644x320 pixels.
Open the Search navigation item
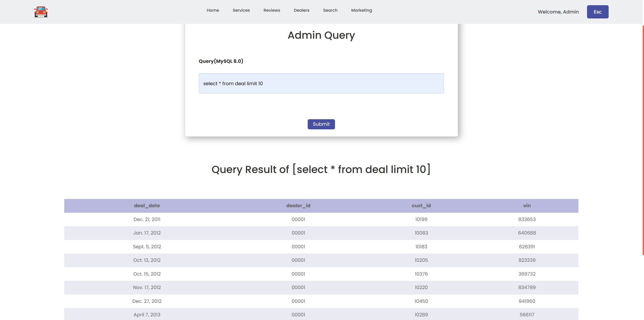click(x=330, y=10)
